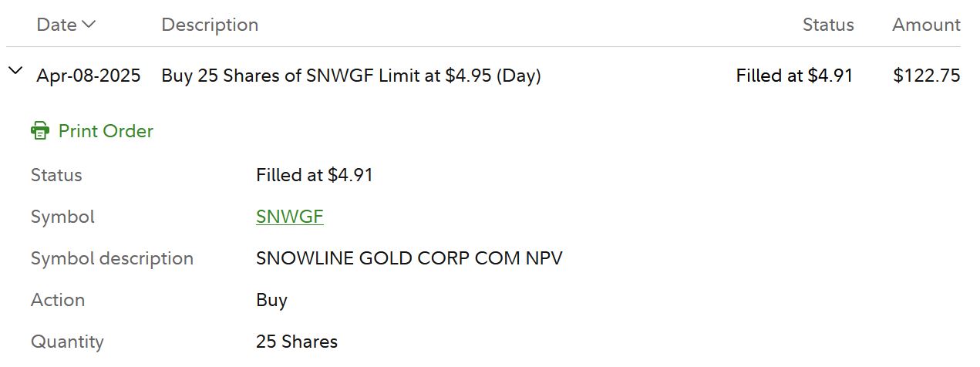Click the Quantity field label
980x367 pixels.
[67, 342]
